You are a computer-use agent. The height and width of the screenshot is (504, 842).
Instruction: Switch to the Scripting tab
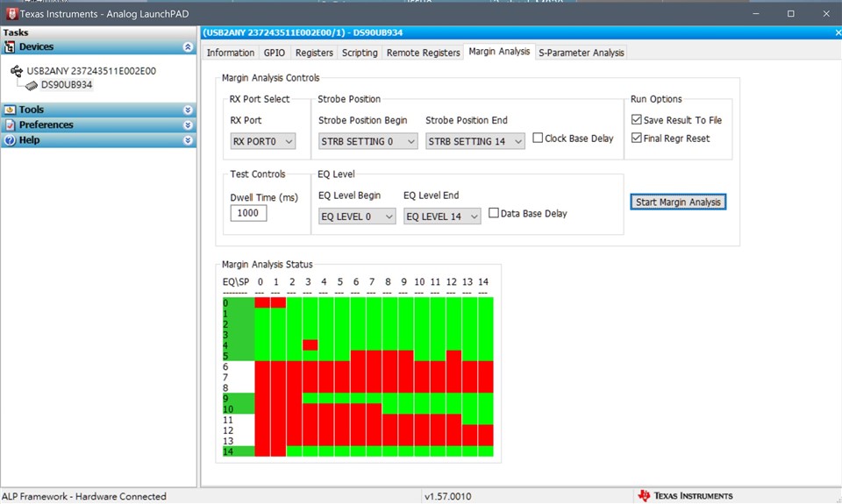(360, 53)
